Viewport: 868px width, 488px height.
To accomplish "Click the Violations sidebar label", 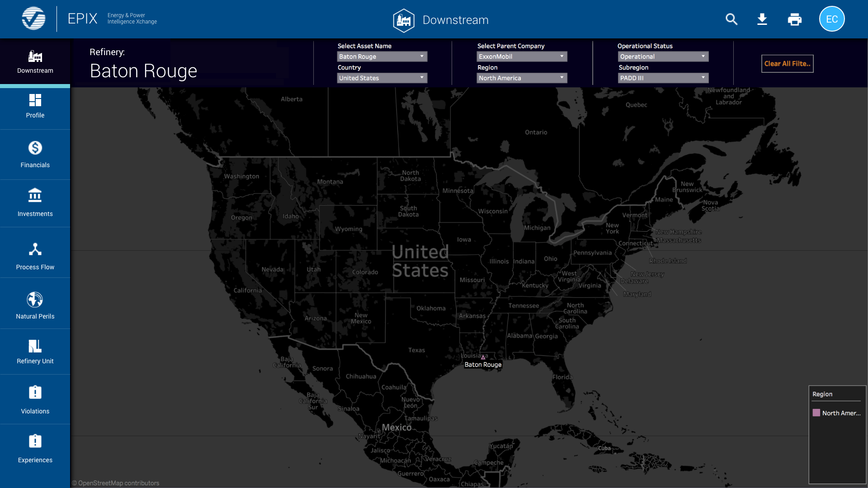I will pyautogui.click(x=35, y=411).
